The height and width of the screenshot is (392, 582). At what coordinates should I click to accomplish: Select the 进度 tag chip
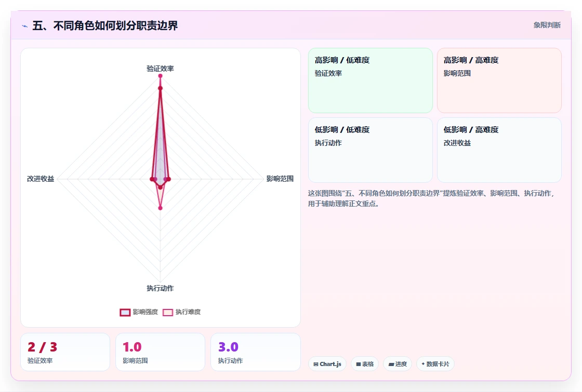click(398, 364)
